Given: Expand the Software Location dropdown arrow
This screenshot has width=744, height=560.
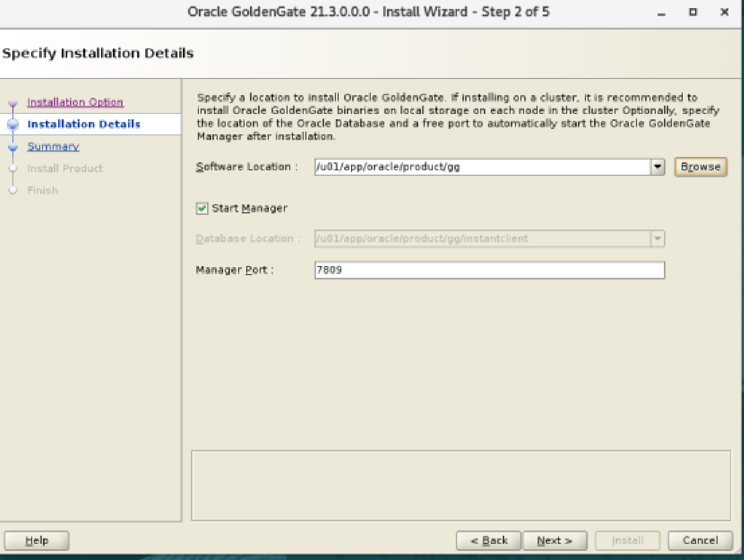Looking at the screenshot, I should tap(657, 167).
